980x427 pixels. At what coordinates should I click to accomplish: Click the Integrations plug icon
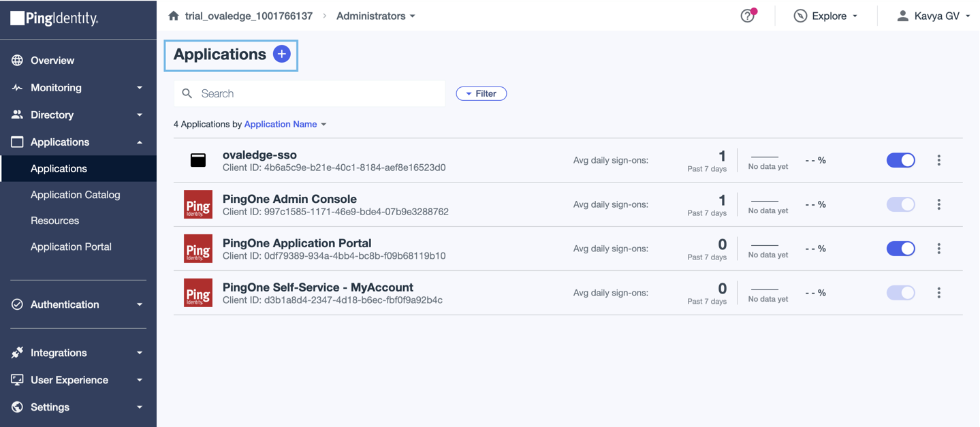[17, 352]
